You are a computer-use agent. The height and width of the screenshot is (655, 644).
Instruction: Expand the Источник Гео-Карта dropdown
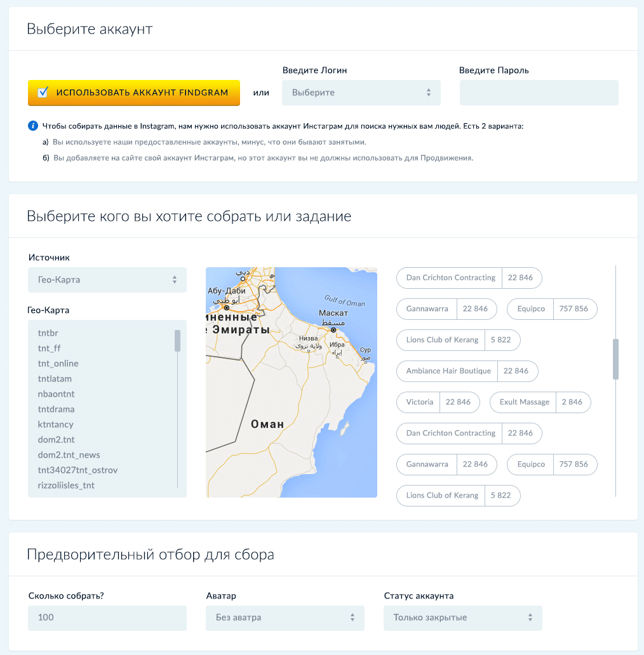pos(107,280)
